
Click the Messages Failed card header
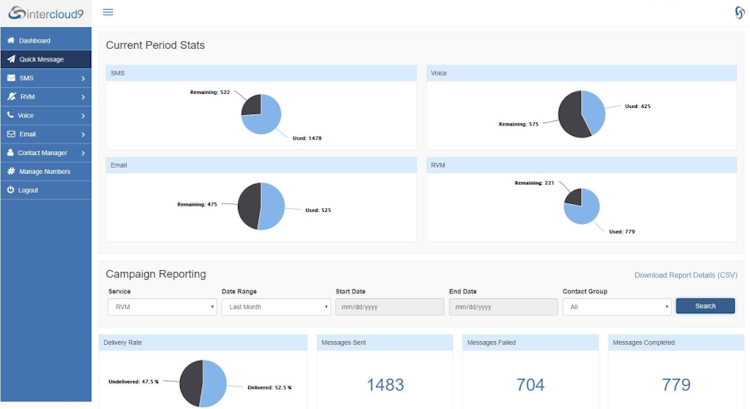pyautogui.click(x=530, y=343)
